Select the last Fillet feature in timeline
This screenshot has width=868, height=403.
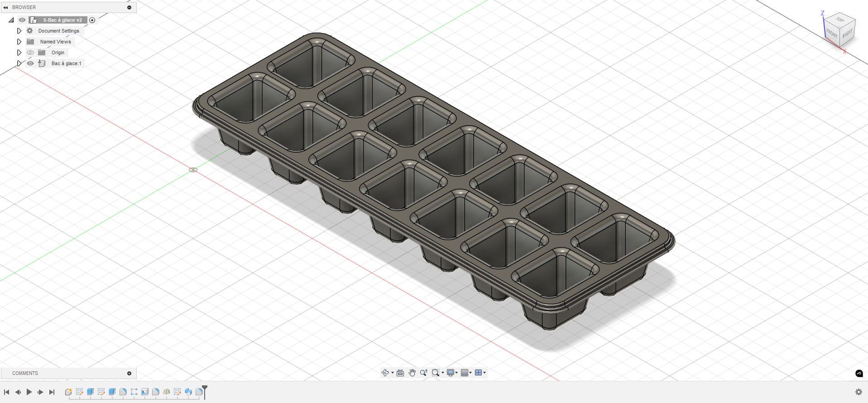[x=199, y=392]
